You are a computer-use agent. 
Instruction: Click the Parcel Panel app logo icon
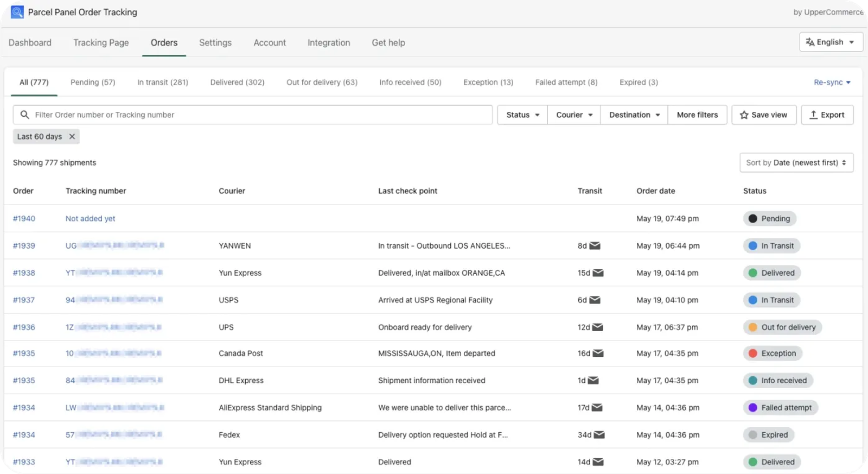click(17, 12)
